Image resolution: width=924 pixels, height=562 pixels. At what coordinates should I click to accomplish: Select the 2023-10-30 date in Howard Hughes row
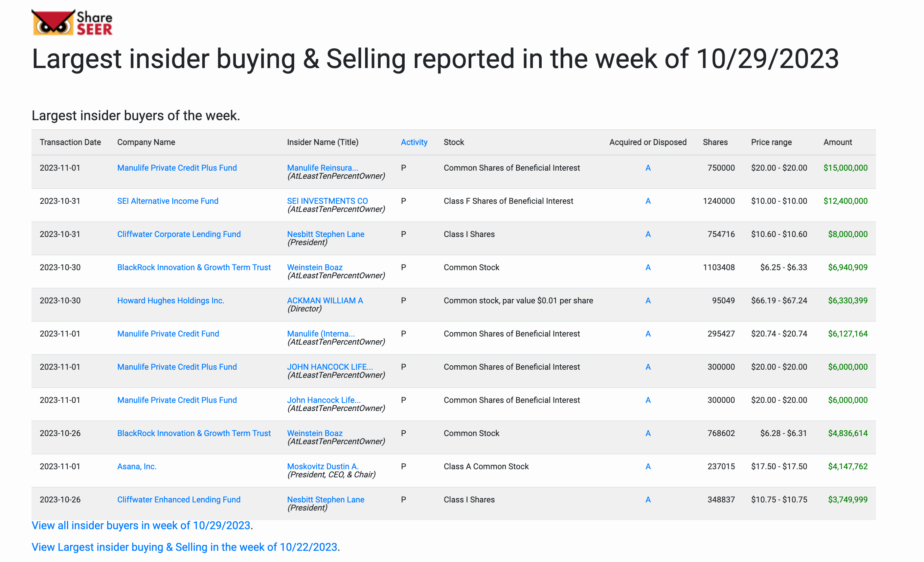(x=60, y=301)
